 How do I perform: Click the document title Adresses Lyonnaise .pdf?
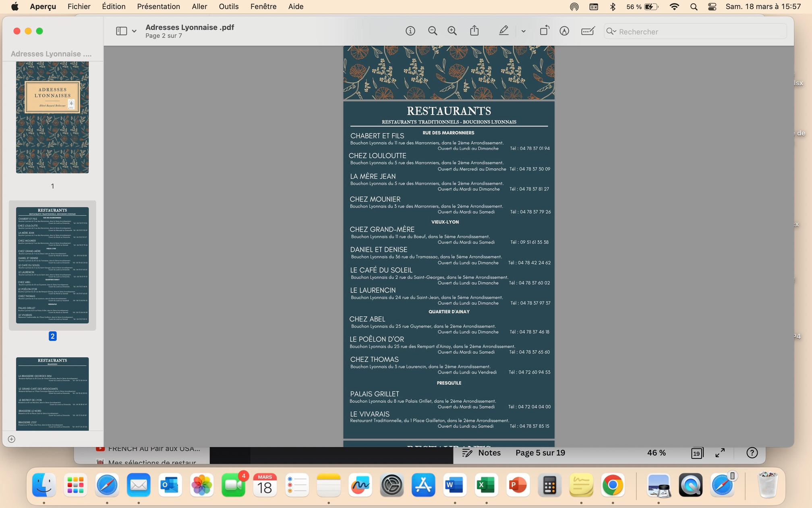[190, 27]
